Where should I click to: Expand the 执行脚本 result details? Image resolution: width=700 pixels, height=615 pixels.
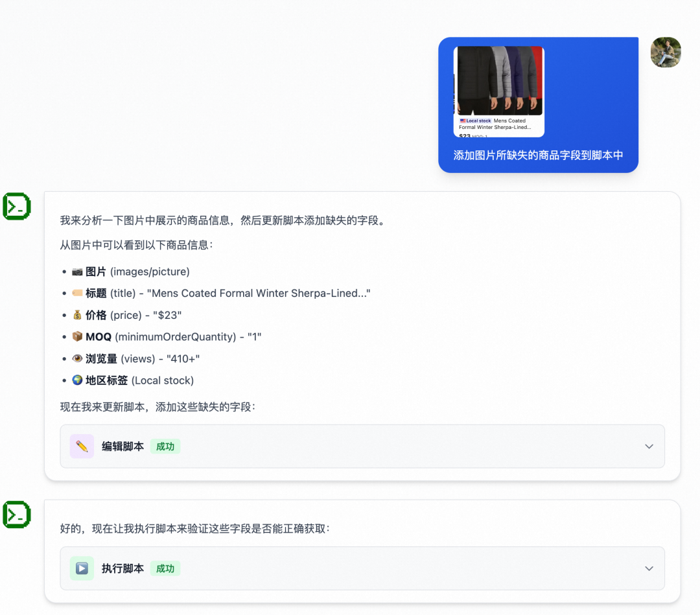point(648,568)
